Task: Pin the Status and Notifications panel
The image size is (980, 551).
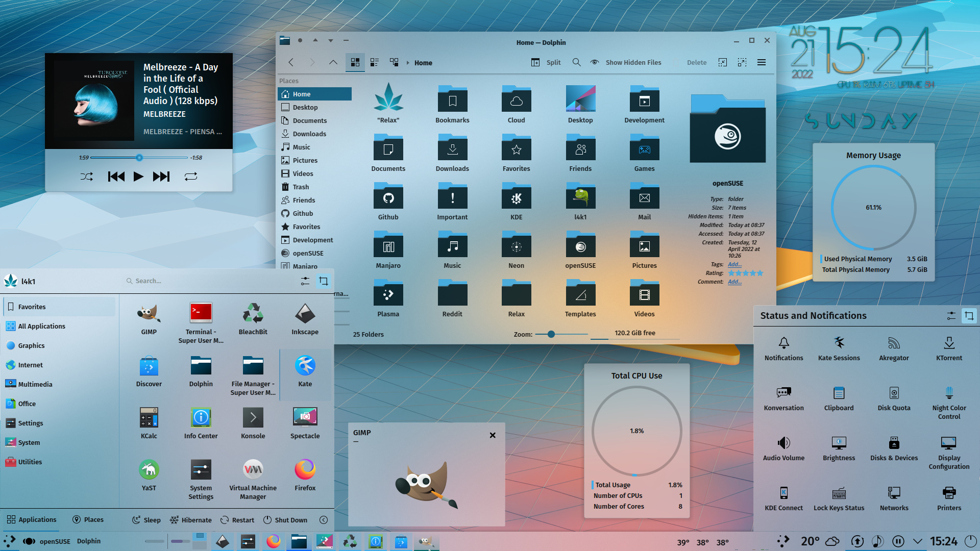Action: 969,316
